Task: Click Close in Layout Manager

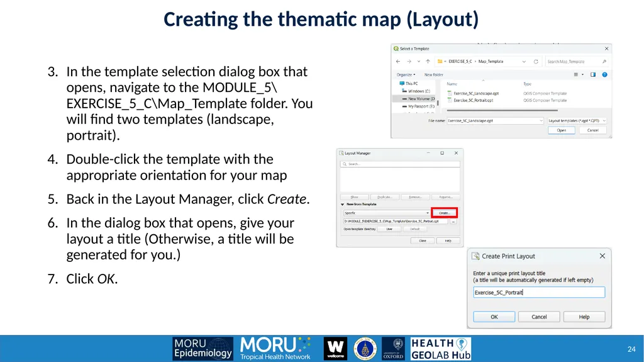Action: point(422,240)
